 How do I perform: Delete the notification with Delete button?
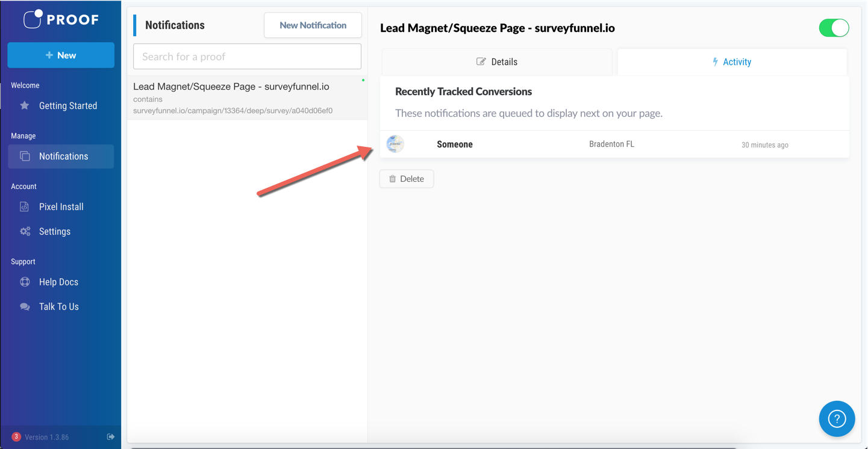[x=407, y=179]
